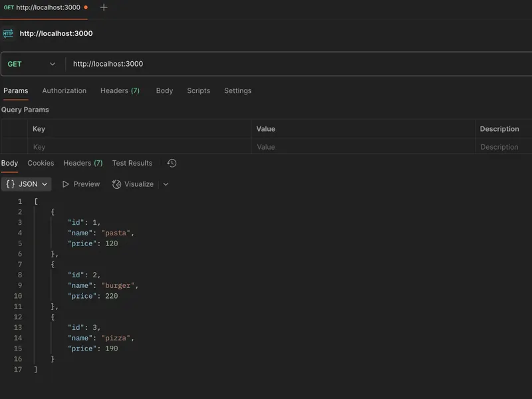Switch to the Cookies response tab
The width and height of the screenshot is (532, 399).
coord(41,163)
